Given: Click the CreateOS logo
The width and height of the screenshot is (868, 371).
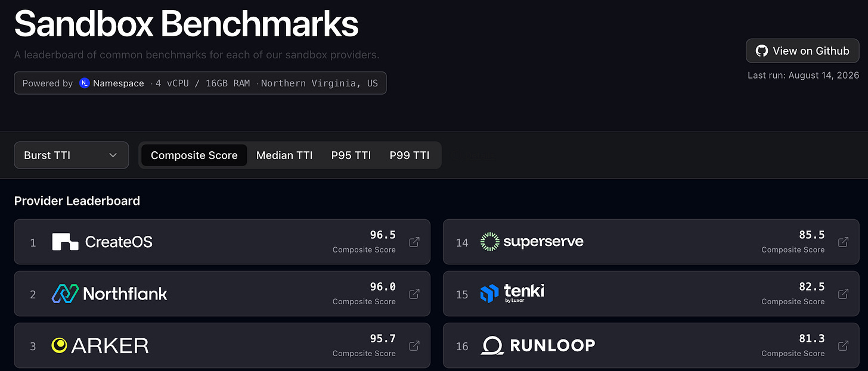Looking at the screenshot, I should tap(103, 242).
